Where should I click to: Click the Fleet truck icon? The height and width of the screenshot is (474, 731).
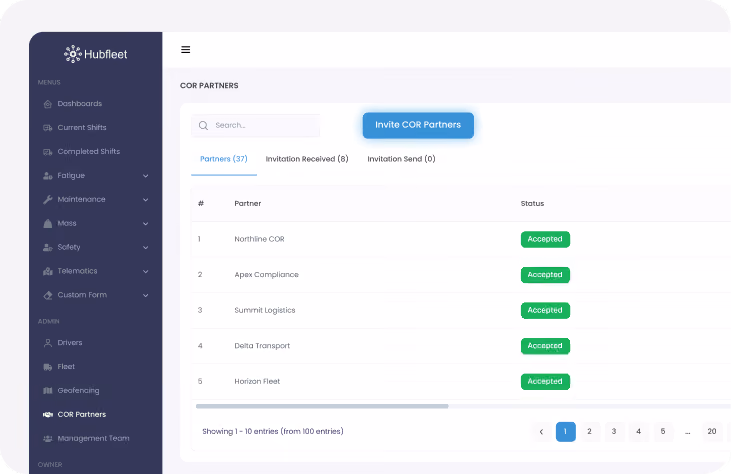48,367
